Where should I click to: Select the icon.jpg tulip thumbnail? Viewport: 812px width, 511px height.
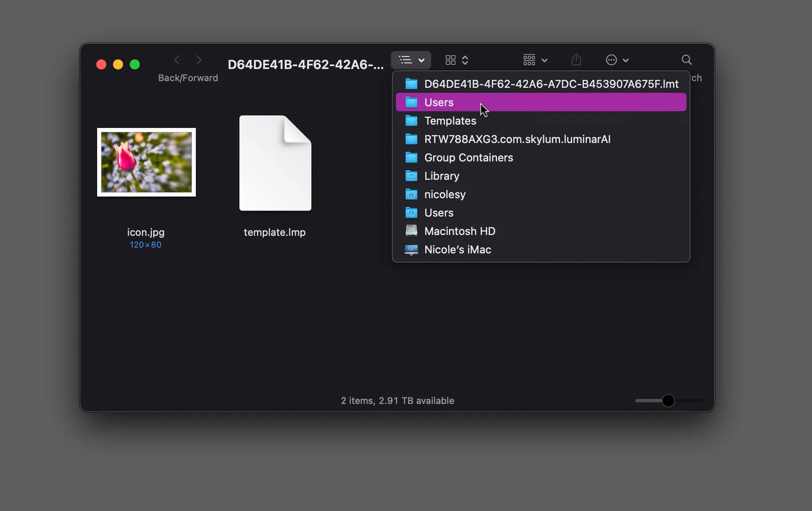(146, 162)
